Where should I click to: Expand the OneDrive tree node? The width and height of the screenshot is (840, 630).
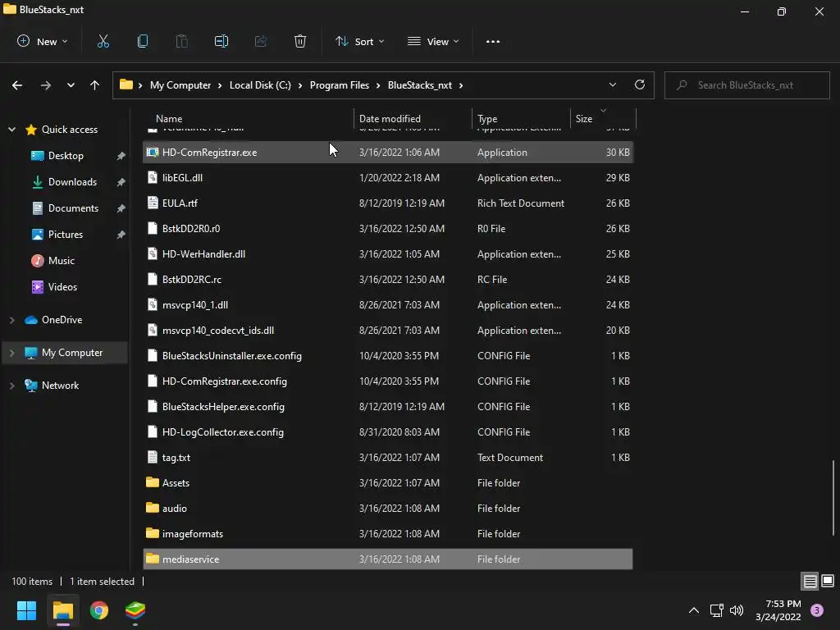coord(11,320)
